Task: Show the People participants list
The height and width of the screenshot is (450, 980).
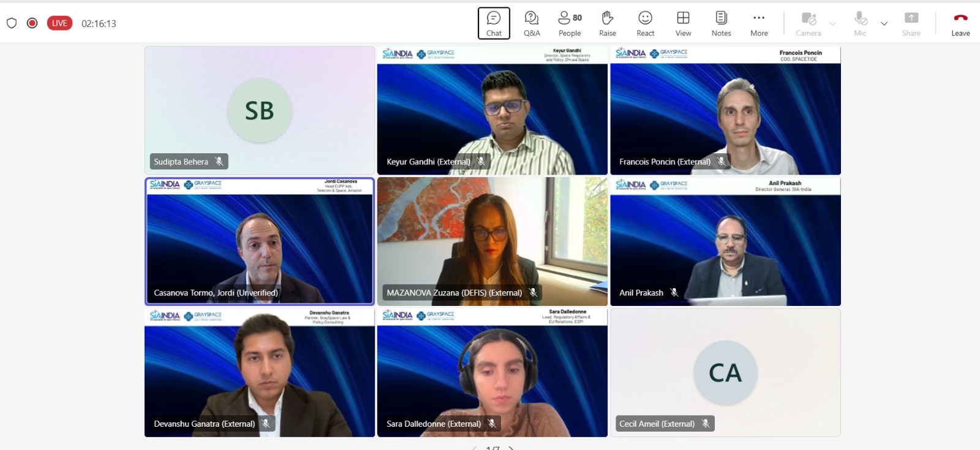Action: click(570, 23)
